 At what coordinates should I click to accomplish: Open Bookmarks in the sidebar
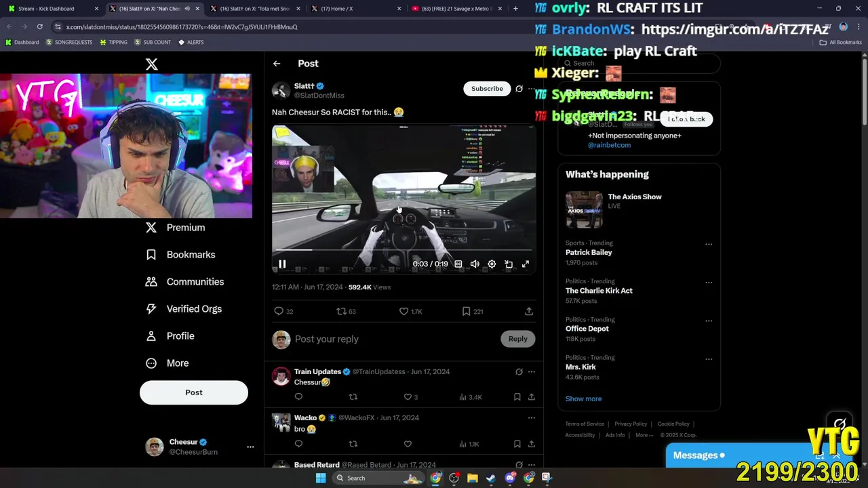[181, 255]
